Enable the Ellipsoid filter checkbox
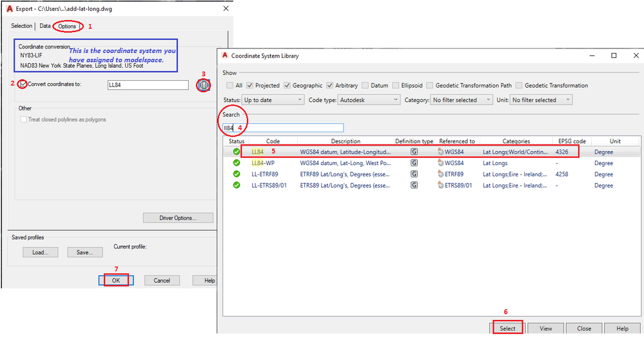644x338 pixels. tap(396, 85)
